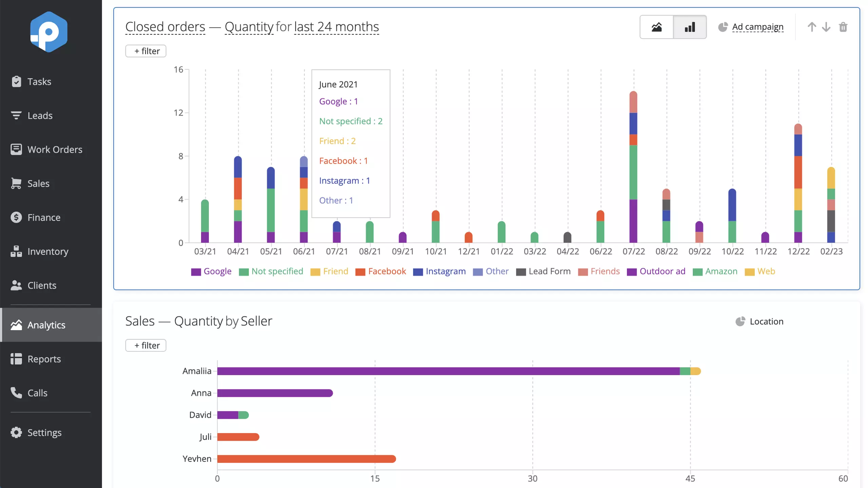Change the Quantity measure dropdown

pos(249,27)
